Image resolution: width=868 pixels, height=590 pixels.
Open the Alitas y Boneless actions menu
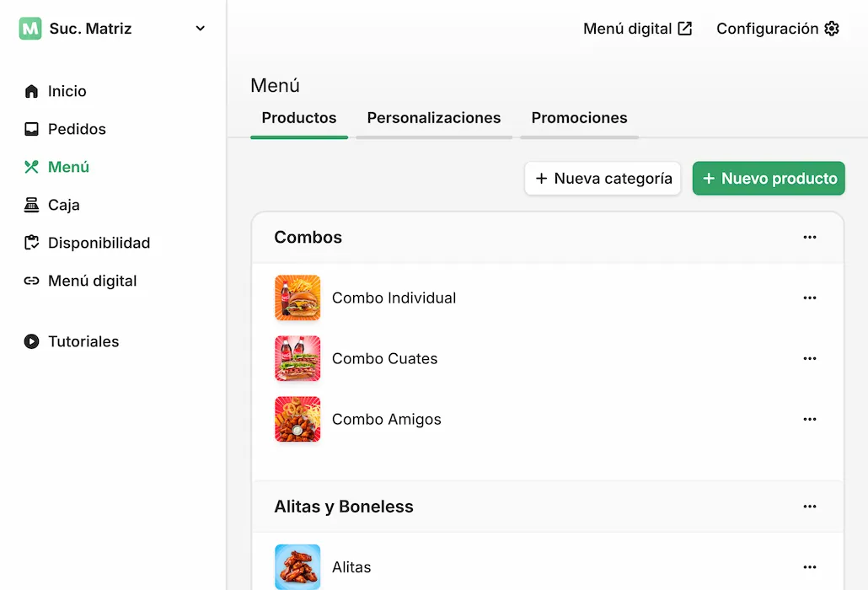(x=810, y=507)
